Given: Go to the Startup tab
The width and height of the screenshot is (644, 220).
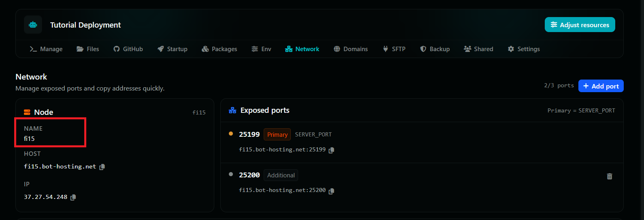Looking at the screenshot, I should (173, 49).
